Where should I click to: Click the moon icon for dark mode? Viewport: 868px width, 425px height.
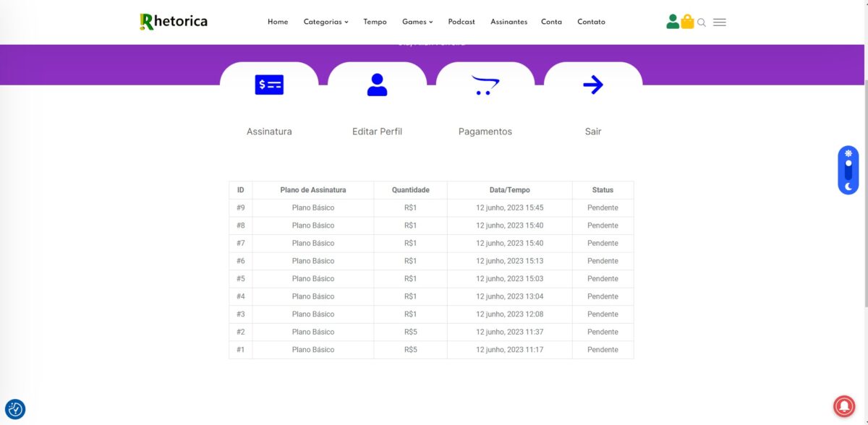(x=848, y=186)
